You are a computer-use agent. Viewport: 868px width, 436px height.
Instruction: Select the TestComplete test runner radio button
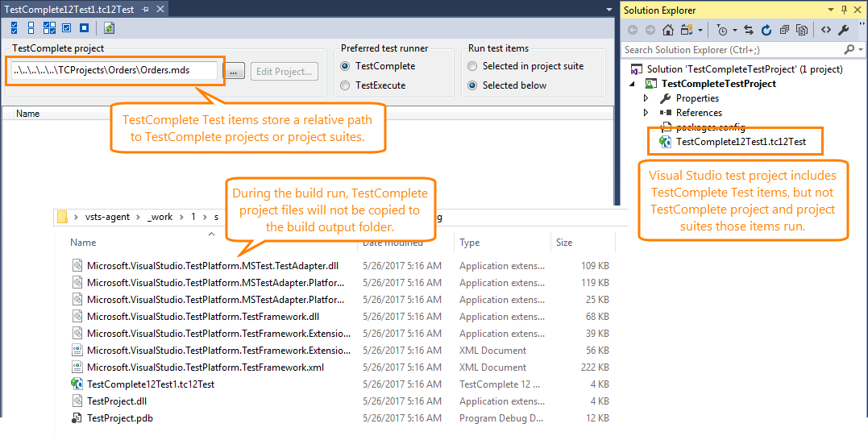pos(346,66)
